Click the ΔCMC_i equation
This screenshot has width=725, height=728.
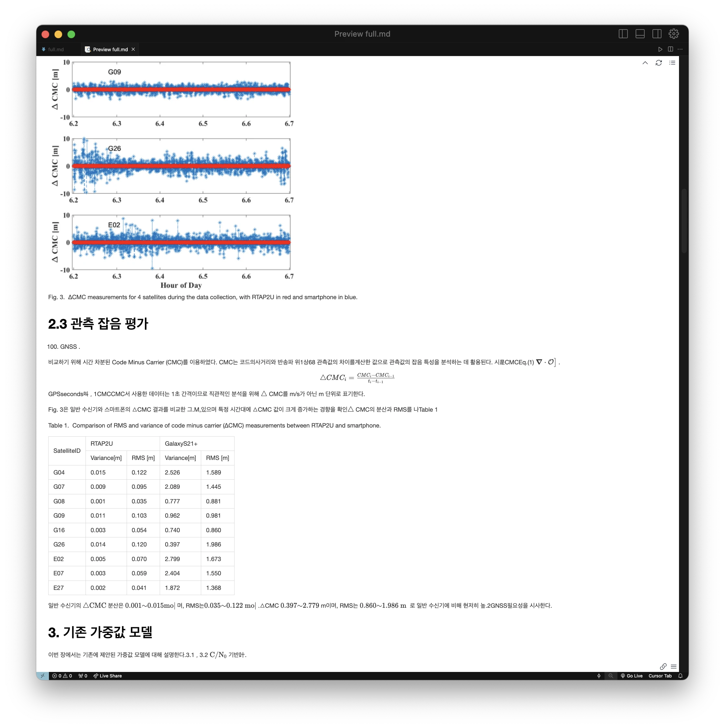pos(357,378)
